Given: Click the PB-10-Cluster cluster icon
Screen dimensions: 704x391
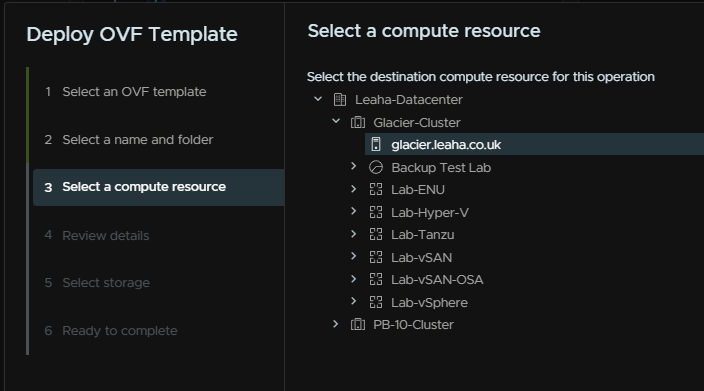Looking at the screenshot, I should (358, 324).
